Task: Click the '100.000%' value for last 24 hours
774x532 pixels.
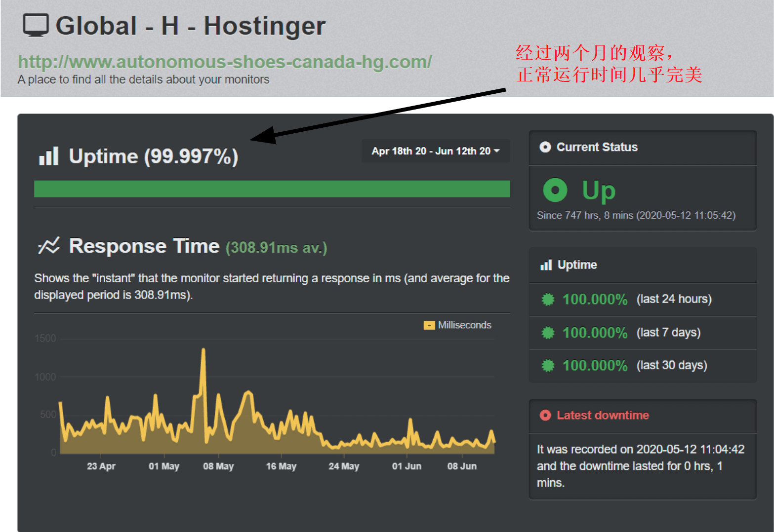Action: click(x=595, y=299)
